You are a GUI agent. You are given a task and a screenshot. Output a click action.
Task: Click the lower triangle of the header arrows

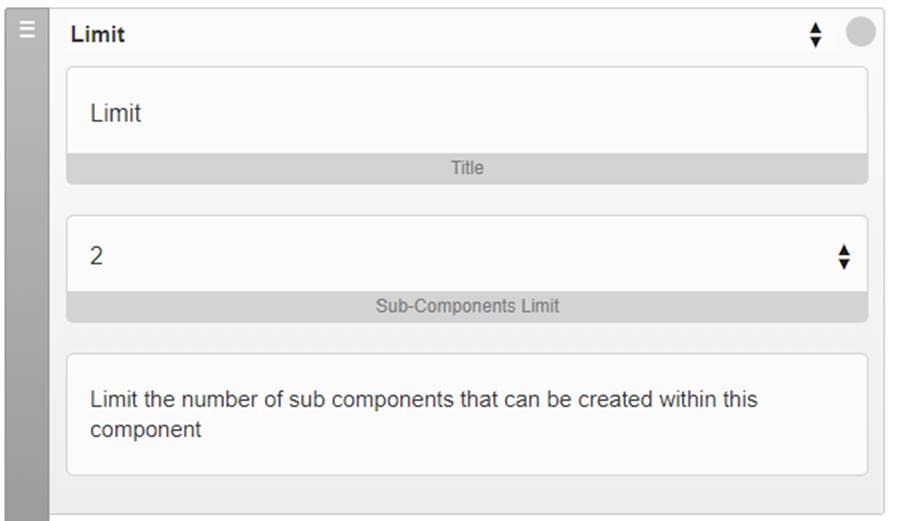point(816,42)
